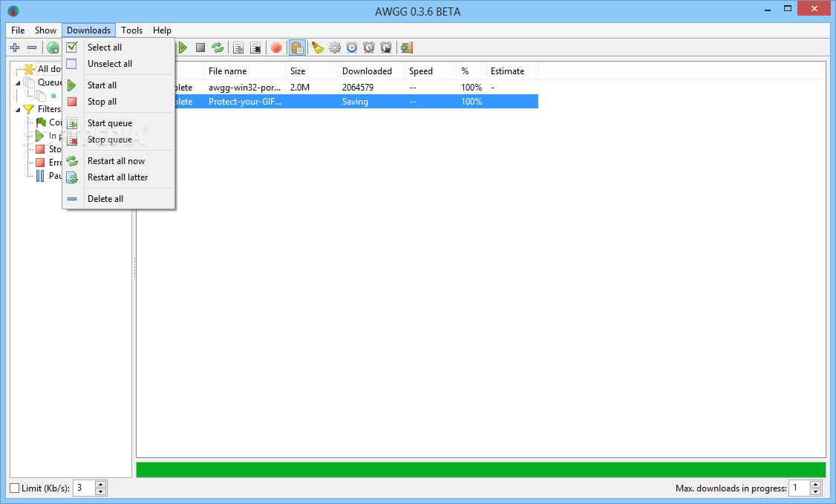Click the green download progress bar
Screen dimensions: 836x504
[x=481, y=469]
